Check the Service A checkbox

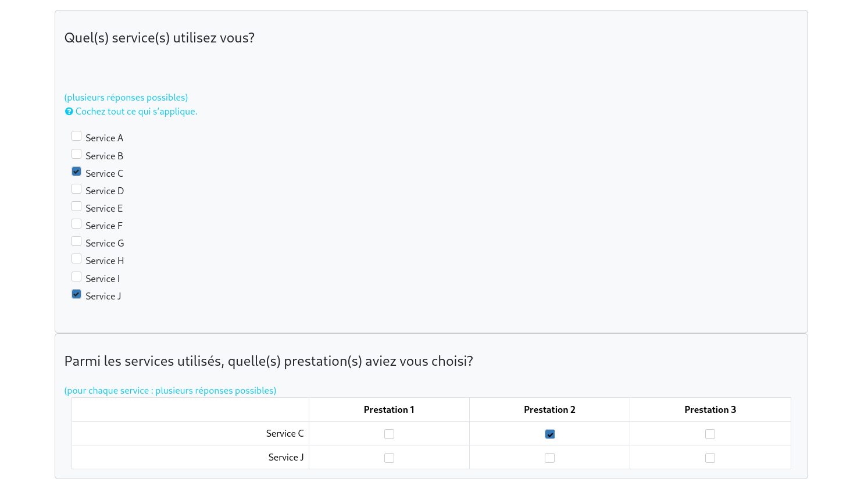[76, 136]
